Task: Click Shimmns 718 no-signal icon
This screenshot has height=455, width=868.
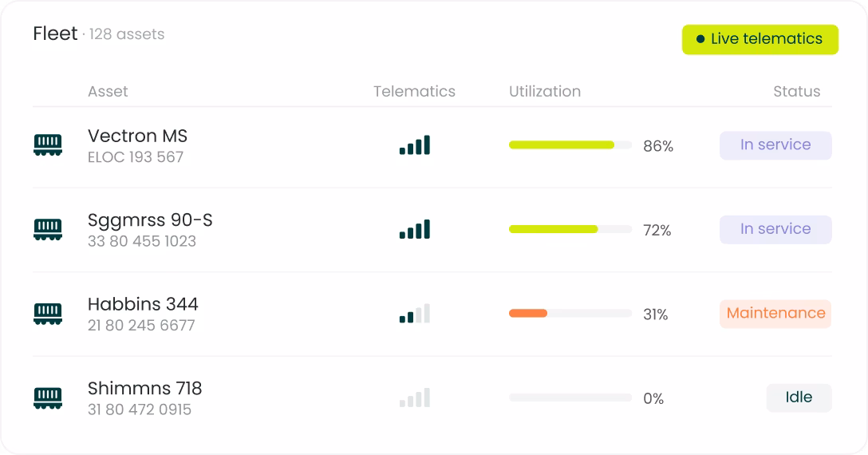Action: click(415, 398)
